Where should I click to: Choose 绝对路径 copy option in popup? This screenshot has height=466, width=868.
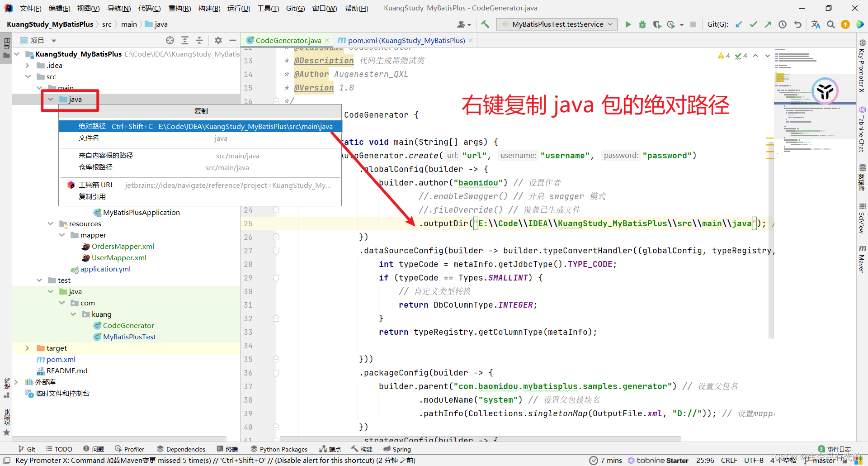point(200,126)
